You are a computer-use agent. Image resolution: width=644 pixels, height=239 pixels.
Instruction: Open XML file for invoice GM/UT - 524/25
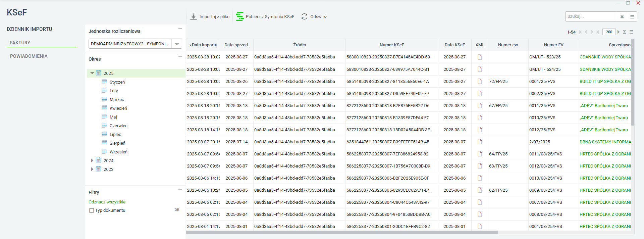tap(480, 69)
